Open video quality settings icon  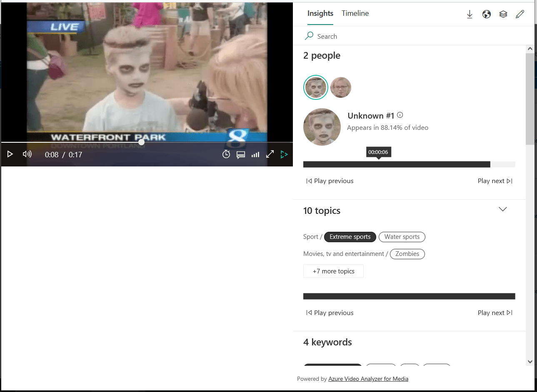(x=255, y=155)
